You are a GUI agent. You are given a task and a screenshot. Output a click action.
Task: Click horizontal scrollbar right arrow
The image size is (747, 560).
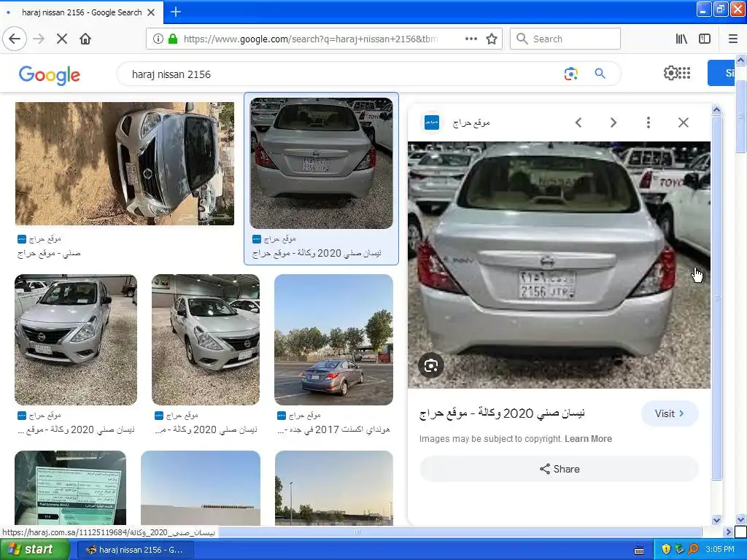click(x=728, y=532)
